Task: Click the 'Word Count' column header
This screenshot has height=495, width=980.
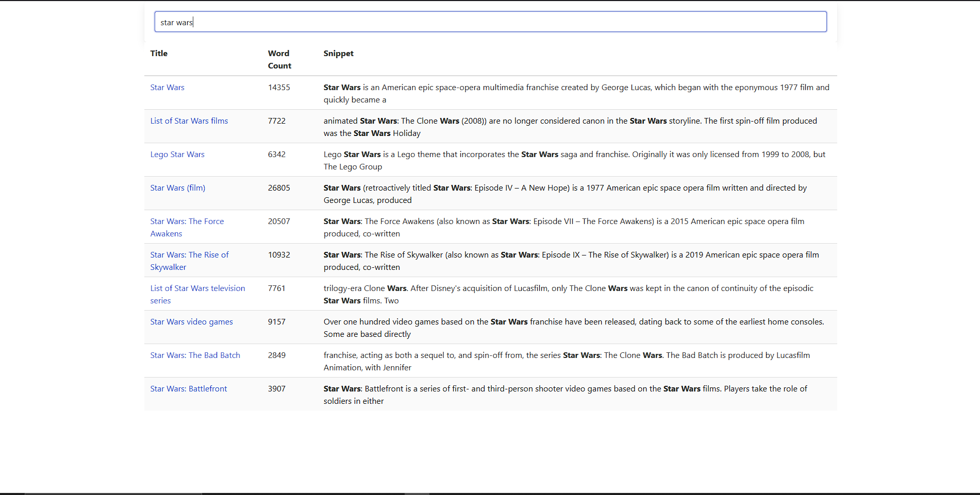Action: tap(279, 60)
